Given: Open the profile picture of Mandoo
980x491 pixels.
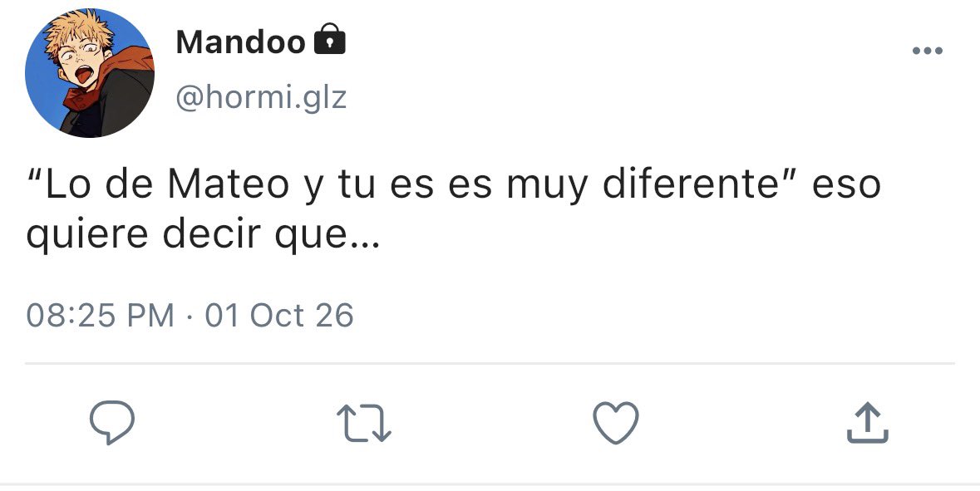Looking at the screenshot, I should coord(90,72).
